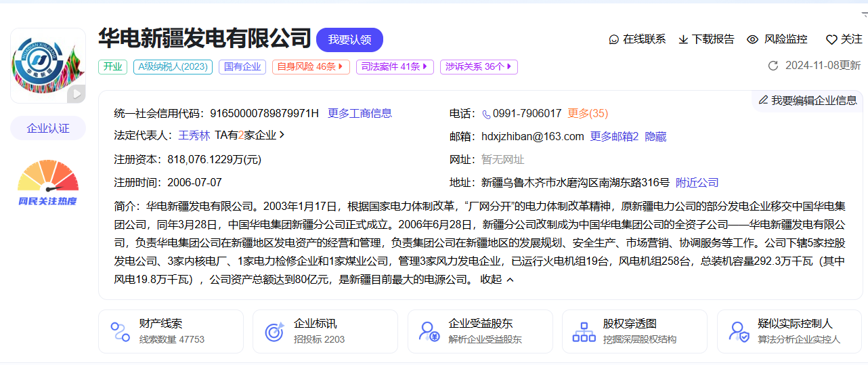The height and width of the screenshot is (365, 868).
Task: Click company title 华电新疆发电有限公司
Action: click(204, 39)
